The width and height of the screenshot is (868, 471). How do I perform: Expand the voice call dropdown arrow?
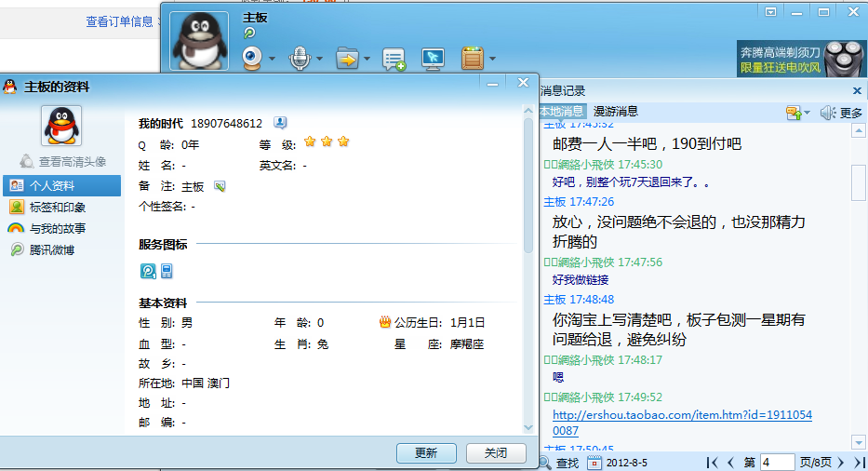(x=319, y=60)
